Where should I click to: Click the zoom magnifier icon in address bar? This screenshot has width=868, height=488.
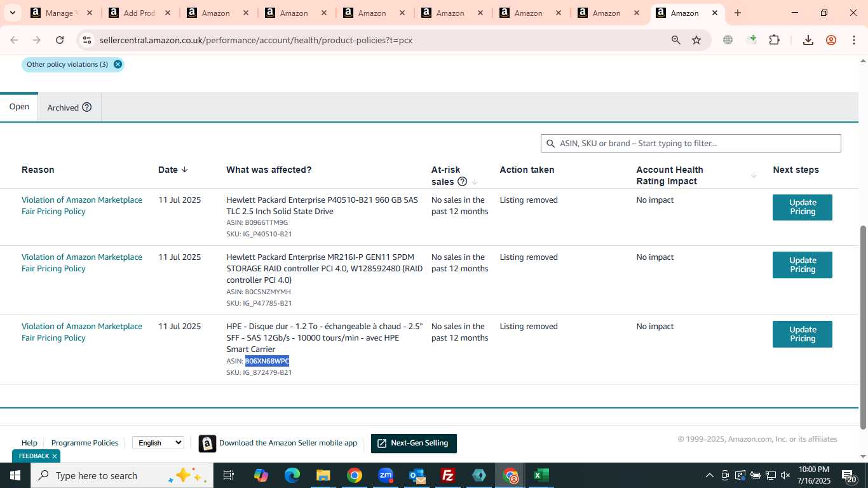pyautogui.click(x=676, y=40)
